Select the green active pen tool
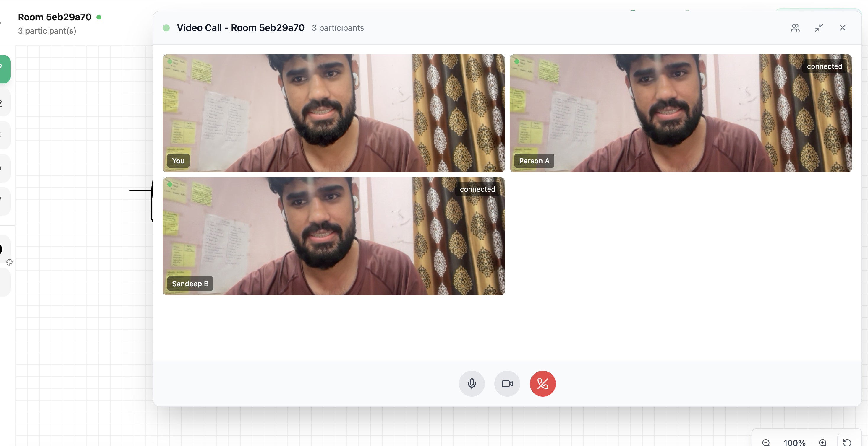 (x=4, y=69)
